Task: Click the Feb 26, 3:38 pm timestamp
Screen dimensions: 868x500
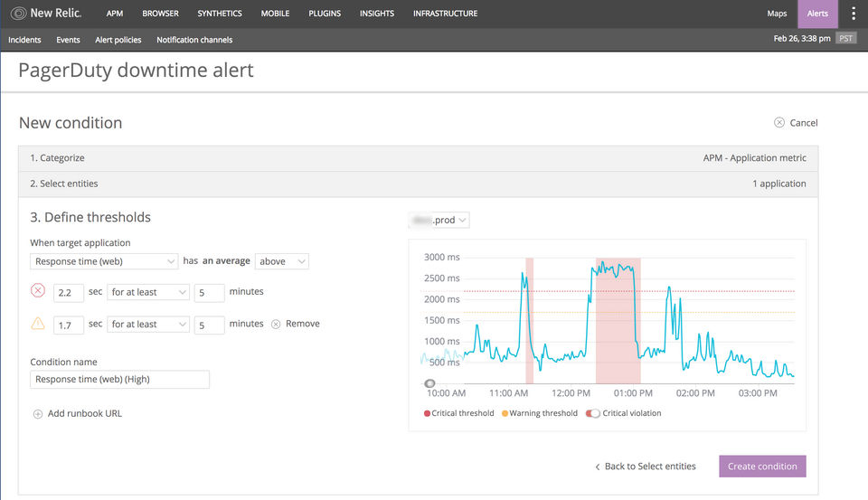Action: coord(802,38)
